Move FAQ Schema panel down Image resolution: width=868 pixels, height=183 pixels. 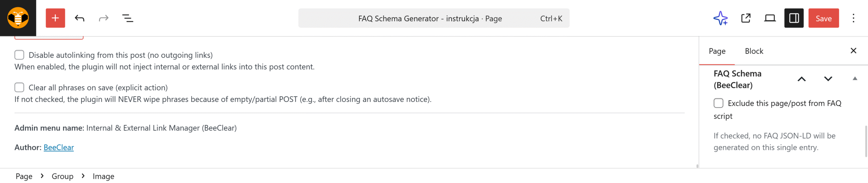click(x=828, y=79)
